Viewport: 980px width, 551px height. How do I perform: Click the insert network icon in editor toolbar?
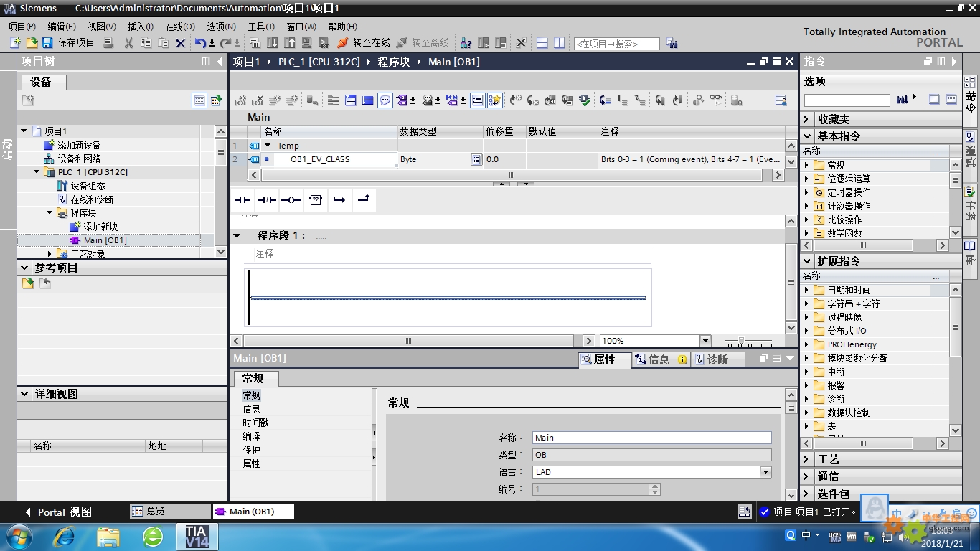tap(240, 100)
